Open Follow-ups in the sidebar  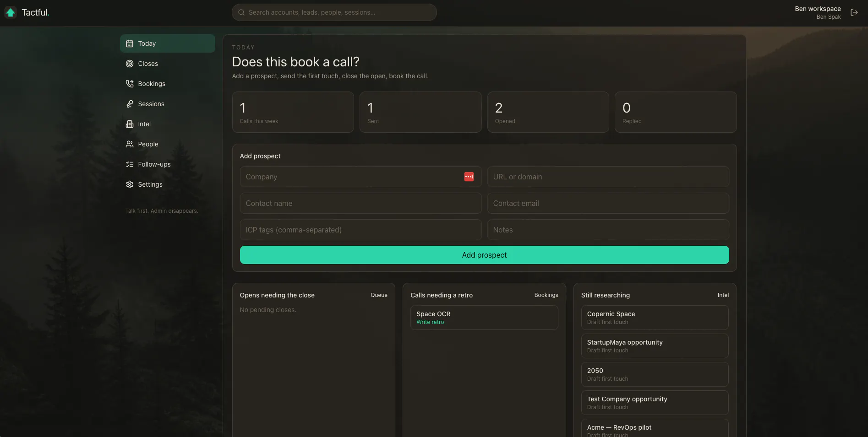(x=168, y=164)
